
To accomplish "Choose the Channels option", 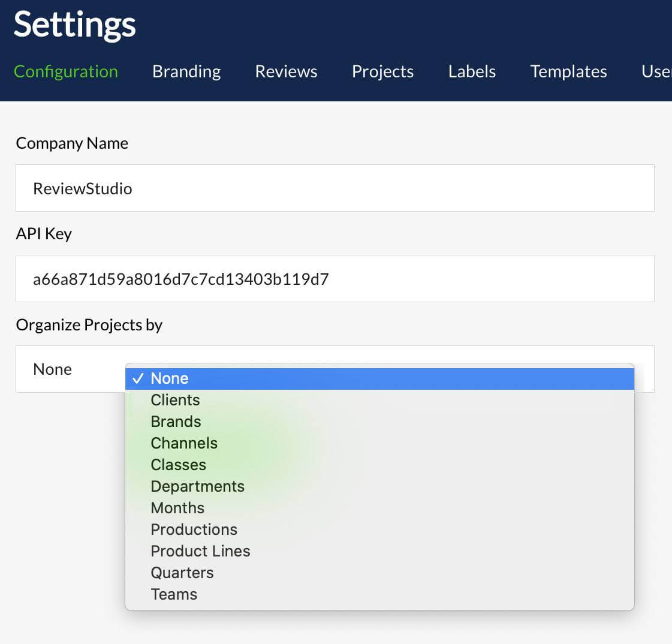I will [x=379, y=443].
